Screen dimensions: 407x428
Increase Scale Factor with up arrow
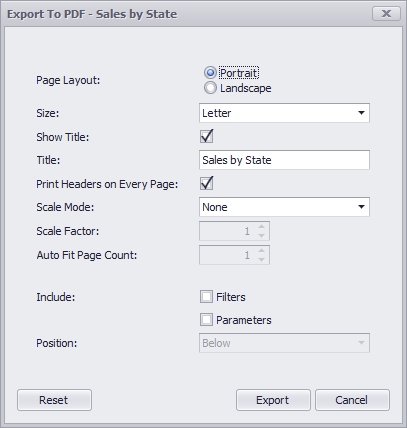click(x=262, y=226)
